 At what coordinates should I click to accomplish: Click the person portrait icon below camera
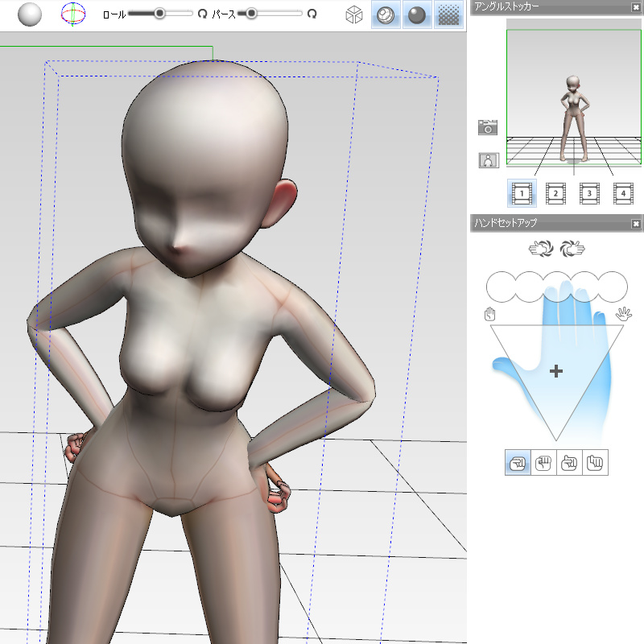click(488, 159)
